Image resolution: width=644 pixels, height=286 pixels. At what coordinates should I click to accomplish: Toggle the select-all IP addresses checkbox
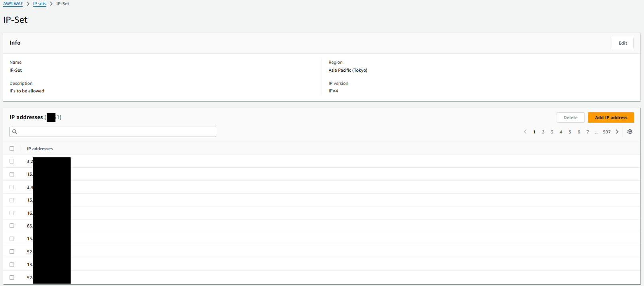click(x=12, y=149)
